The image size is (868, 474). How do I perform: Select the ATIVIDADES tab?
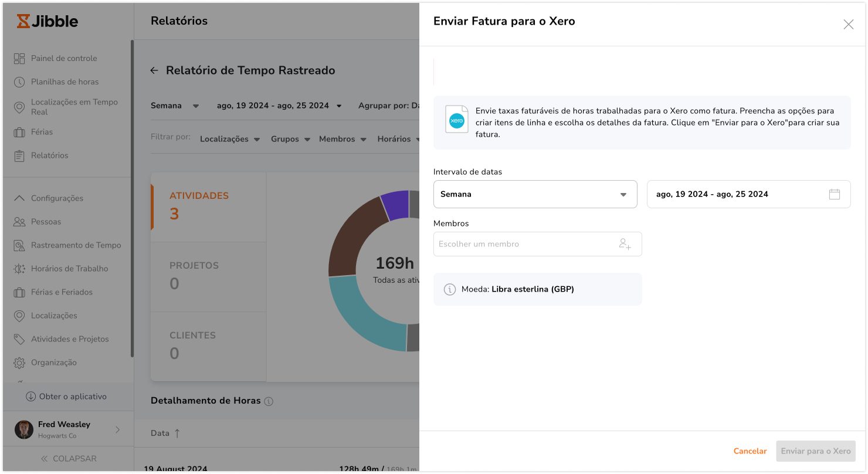click(x=208, y=207)
